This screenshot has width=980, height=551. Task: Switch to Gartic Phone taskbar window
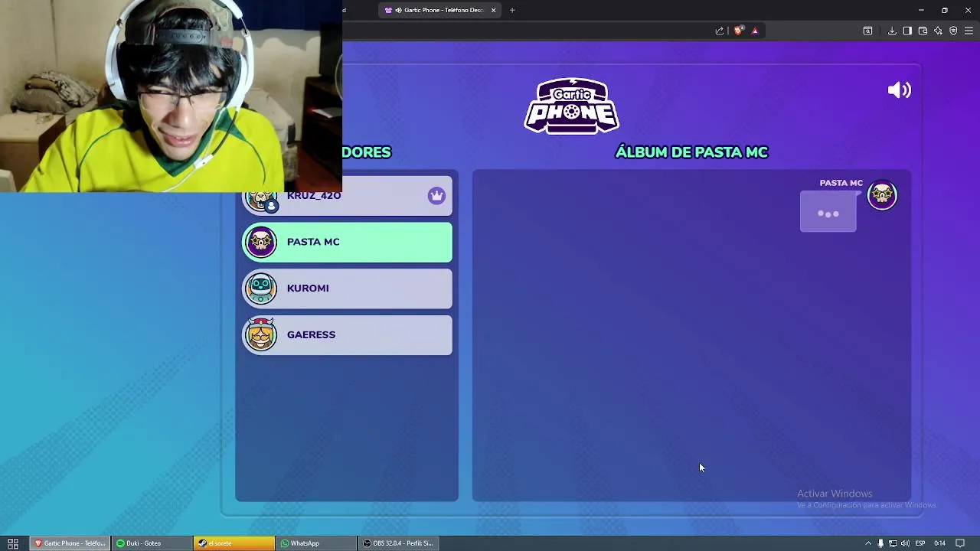tap(69, 543)
